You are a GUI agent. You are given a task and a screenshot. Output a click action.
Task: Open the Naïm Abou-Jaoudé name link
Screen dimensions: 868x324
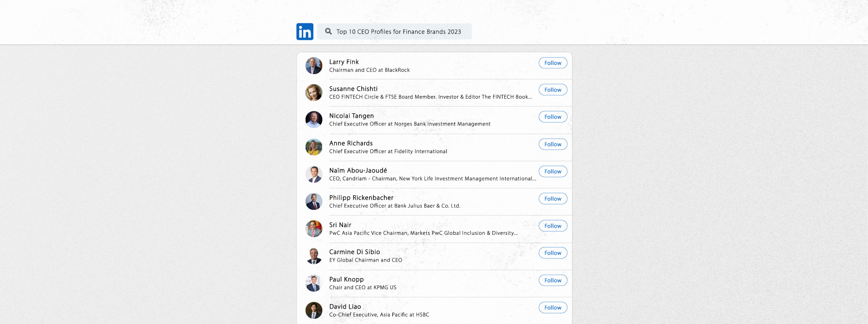click(358, 170)
